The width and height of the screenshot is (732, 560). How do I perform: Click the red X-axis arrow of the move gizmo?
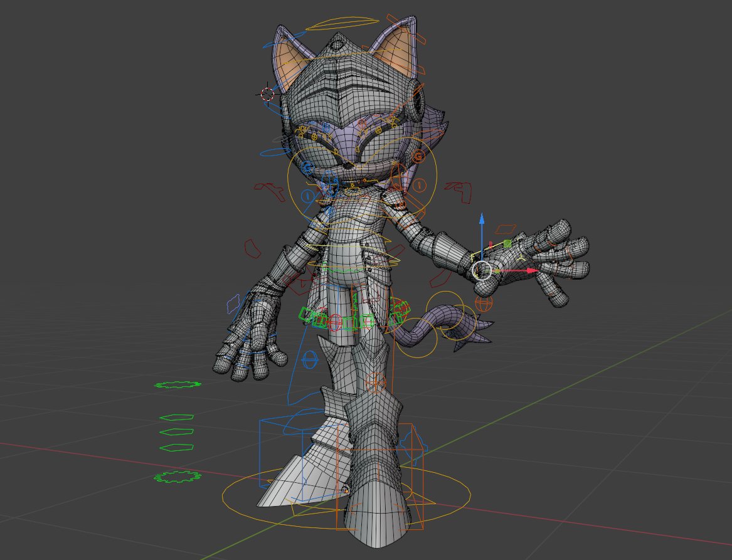(532, 271)
